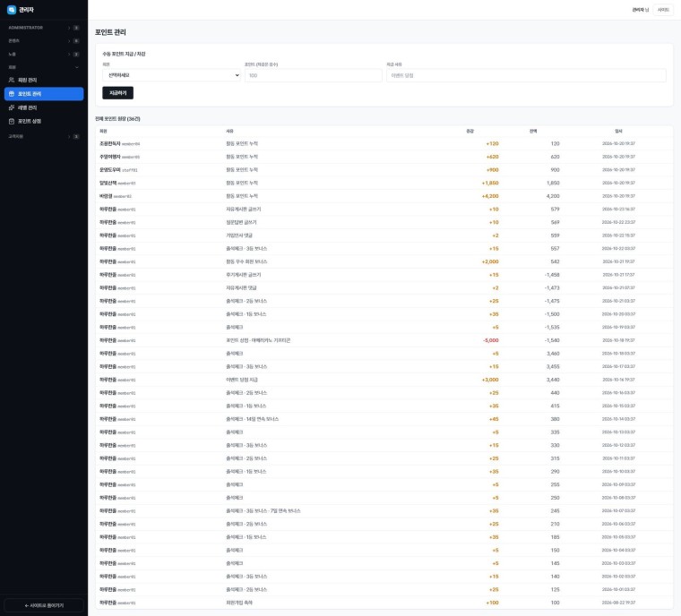Click the 증감 column header

pos(470,131)
